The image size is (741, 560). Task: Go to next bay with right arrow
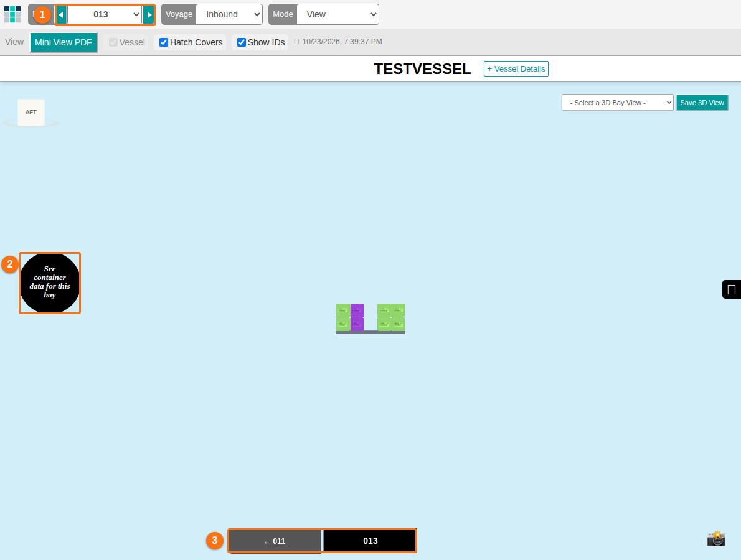click(x=149, y=15)
